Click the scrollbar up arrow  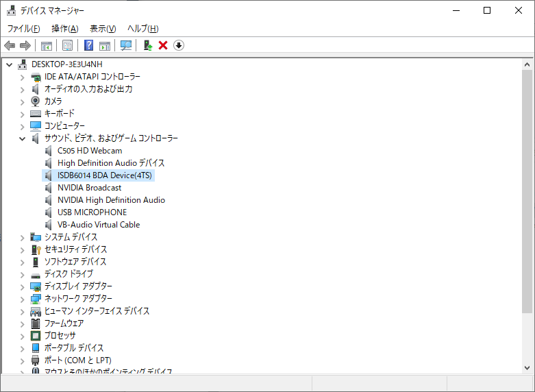pos(527,64)
